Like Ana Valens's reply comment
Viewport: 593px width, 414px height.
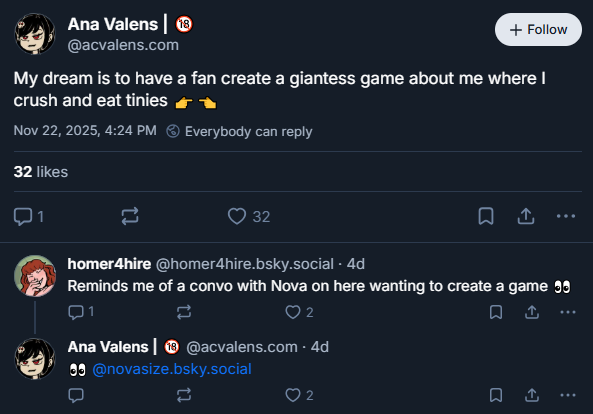tap(299, 395)
